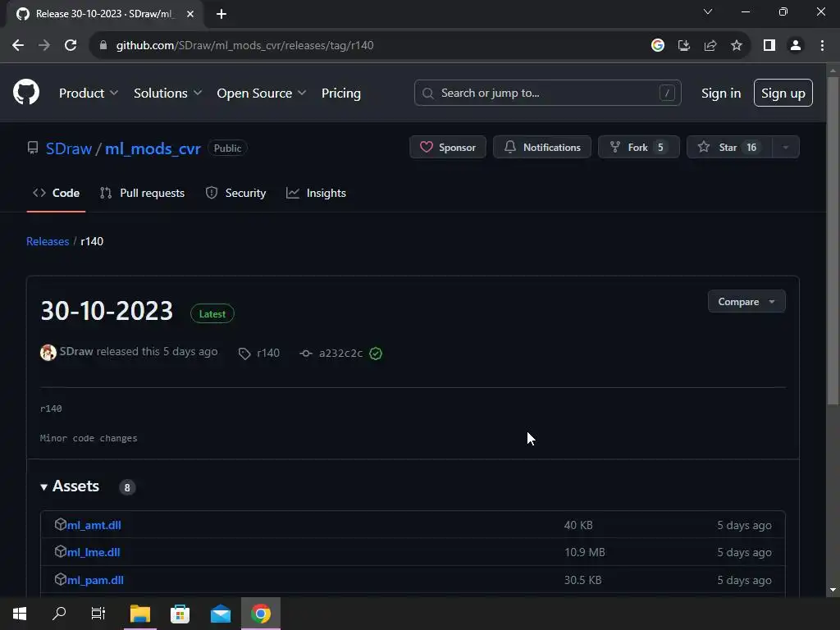This screenshot has height=630, width=840.
Task: Click the 30-10-2023 release title
Action: pos(107,311)
